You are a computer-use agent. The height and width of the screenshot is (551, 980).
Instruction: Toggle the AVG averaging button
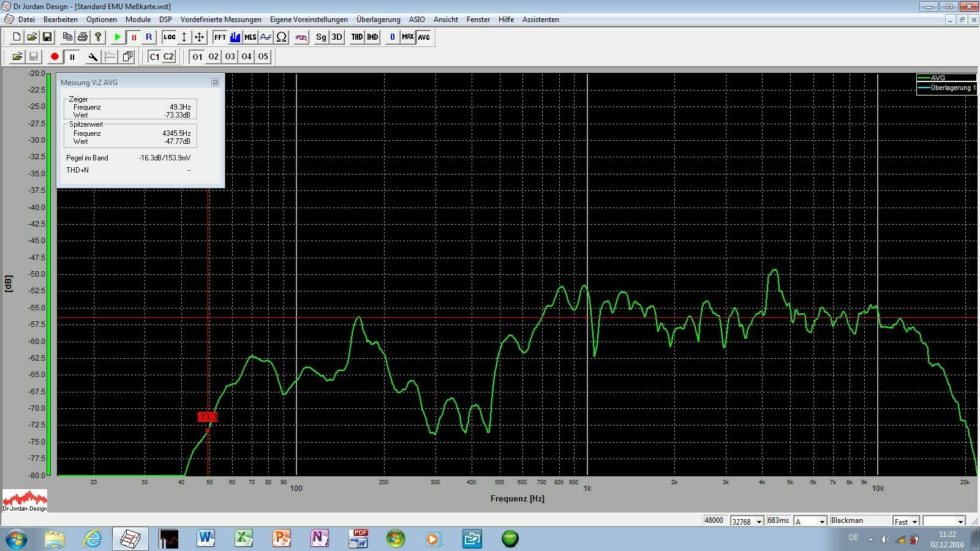(424, 37)
